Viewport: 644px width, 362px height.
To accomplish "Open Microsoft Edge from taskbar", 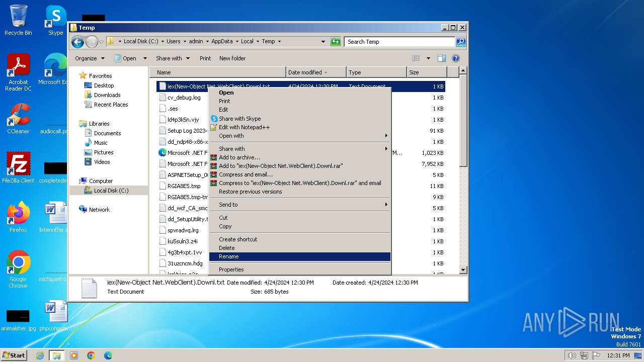I will pyautogui.click(x=108, y=355).
